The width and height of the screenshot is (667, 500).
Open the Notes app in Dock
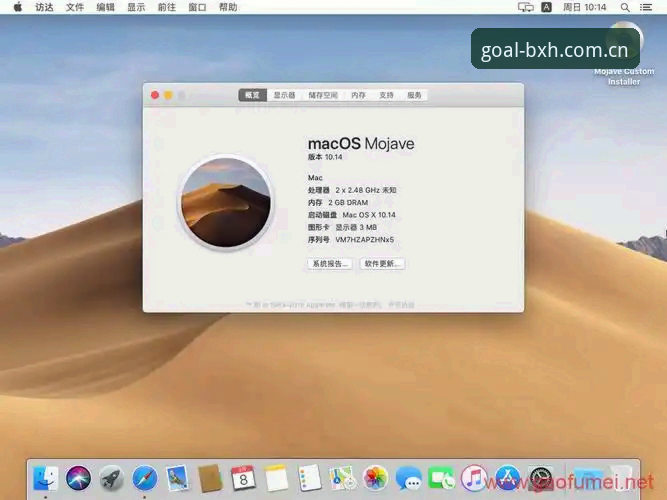276,478
